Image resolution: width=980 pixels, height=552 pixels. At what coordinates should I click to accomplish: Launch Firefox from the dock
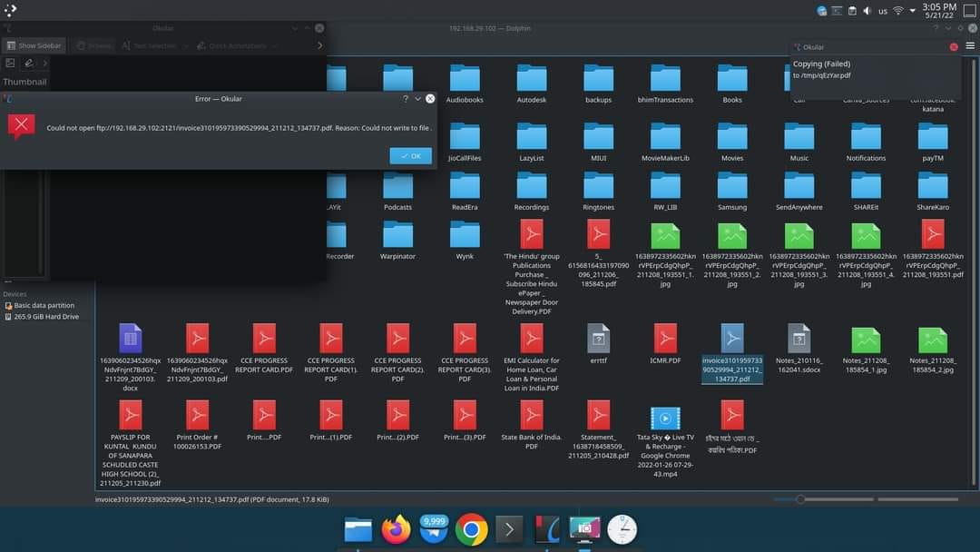[x=396, y=530]
